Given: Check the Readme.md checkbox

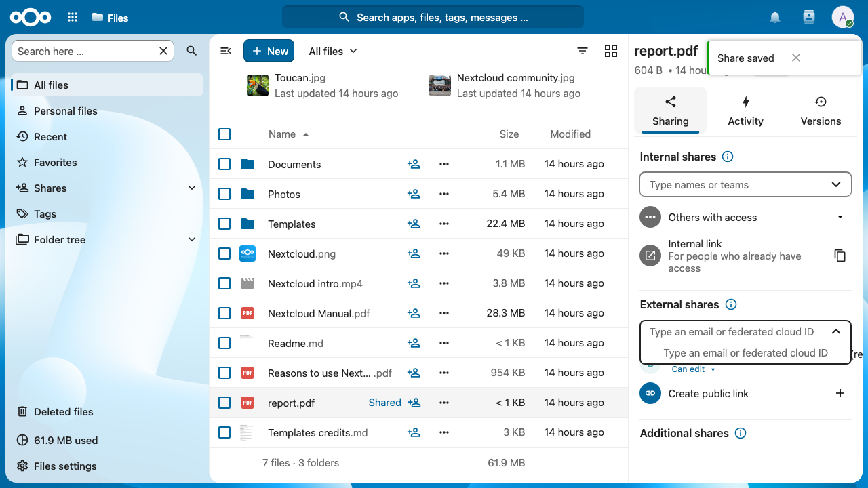Looking at the screenshot, I should (x=224, y=343).
